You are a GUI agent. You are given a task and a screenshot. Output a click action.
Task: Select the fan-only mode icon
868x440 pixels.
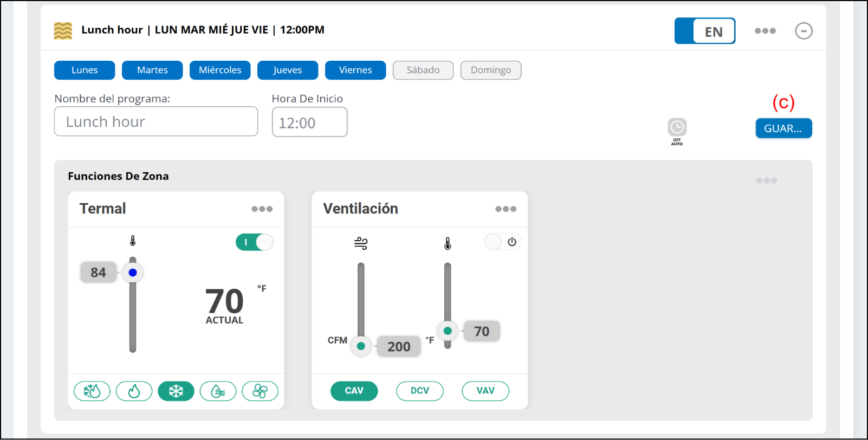[x=260, y=391]
